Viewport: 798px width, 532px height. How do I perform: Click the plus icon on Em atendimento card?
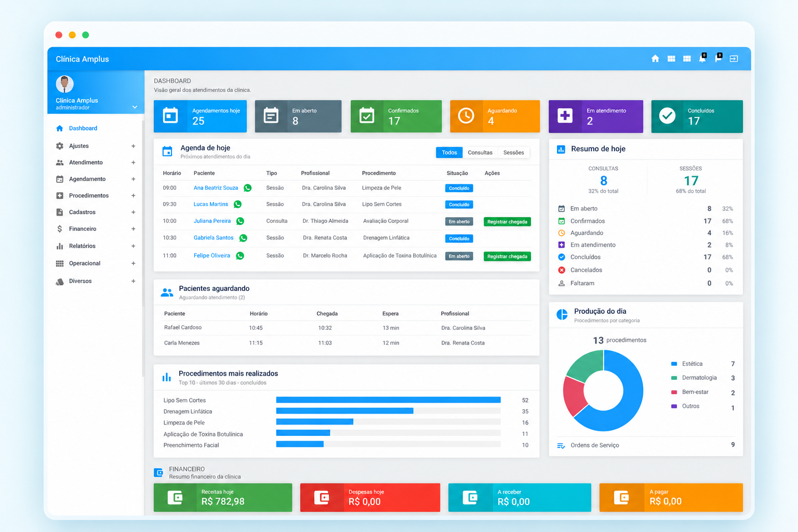(x=565, y=115)
